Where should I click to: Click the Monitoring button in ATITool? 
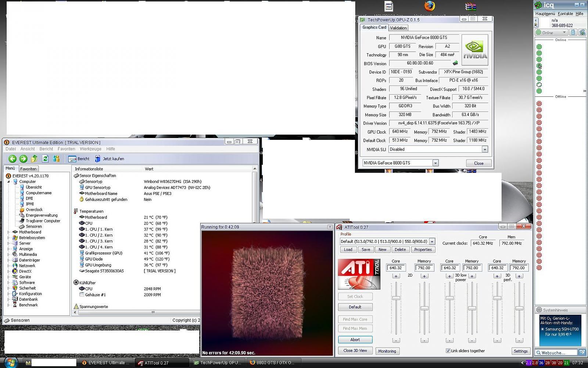[x=387, y=351]
